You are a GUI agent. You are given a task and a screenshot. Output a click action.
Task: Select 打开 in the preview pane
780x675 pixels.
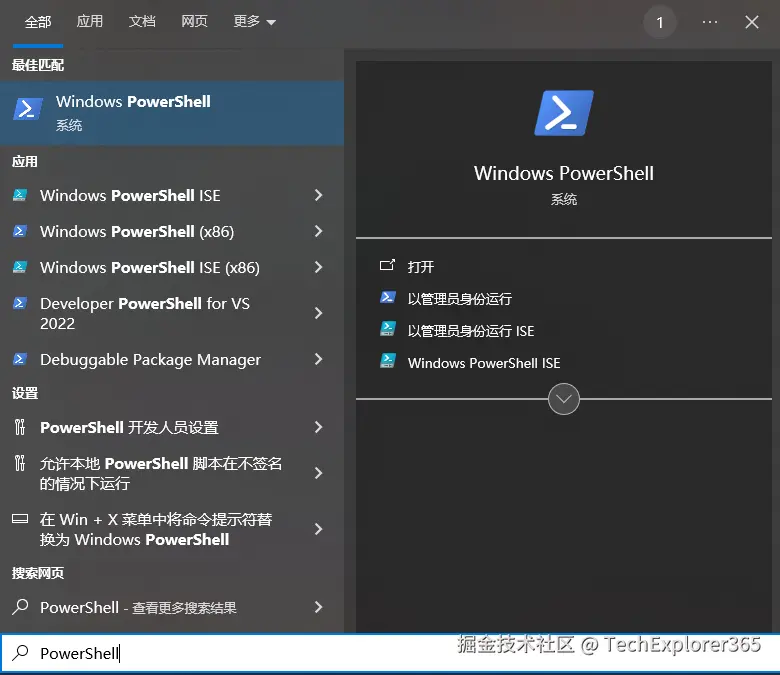pos(421,267)
